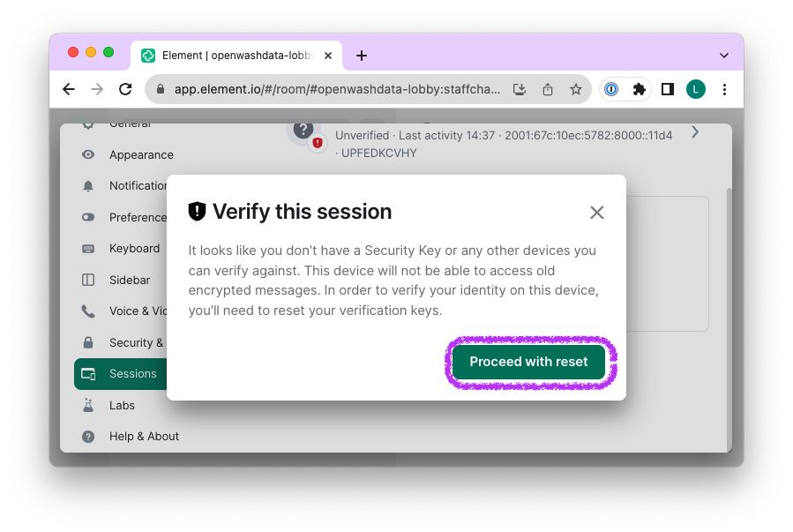Click the Notifications bell icon
The height and width of the screenshot is (532, 793).
point(88,186)
